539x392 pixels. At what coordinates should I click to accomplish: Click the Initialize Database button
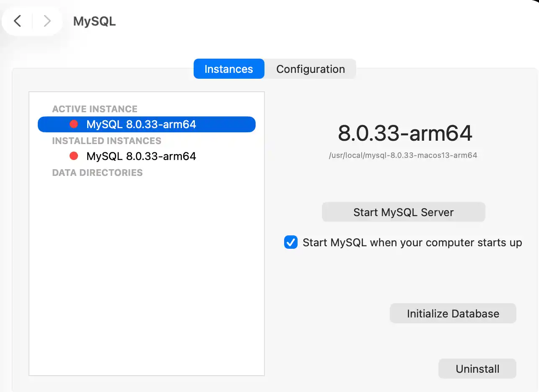[x=453, y=313]
